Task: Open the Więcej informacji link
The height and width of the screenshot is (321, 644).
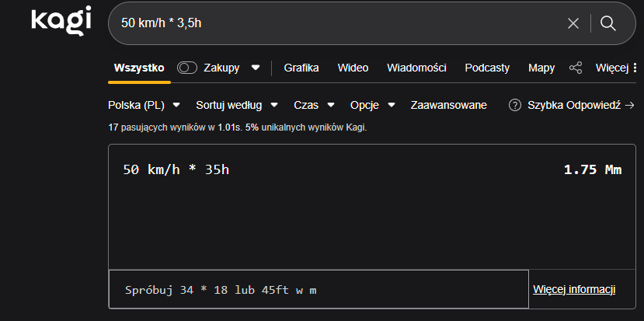Action: coord(574,290)
